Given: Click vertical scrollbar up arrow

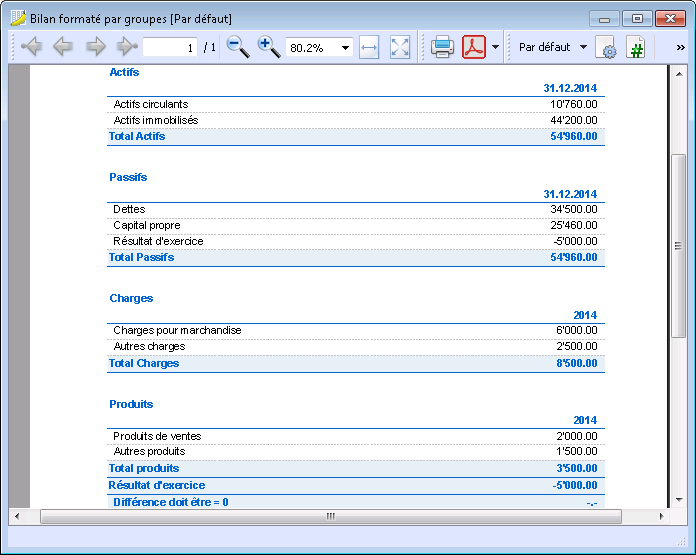Looking at the screenshot, I should [x=679, y=74].
